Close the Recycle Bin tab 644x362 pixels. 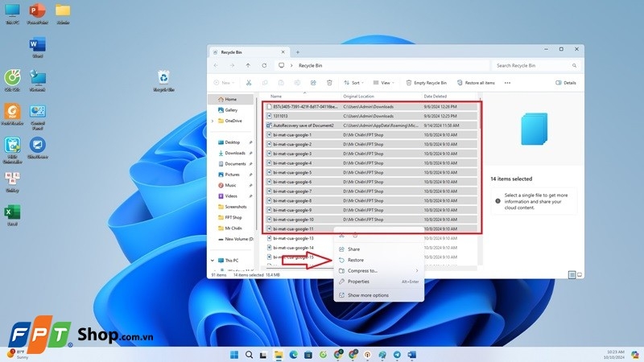[x=283, y=52]
